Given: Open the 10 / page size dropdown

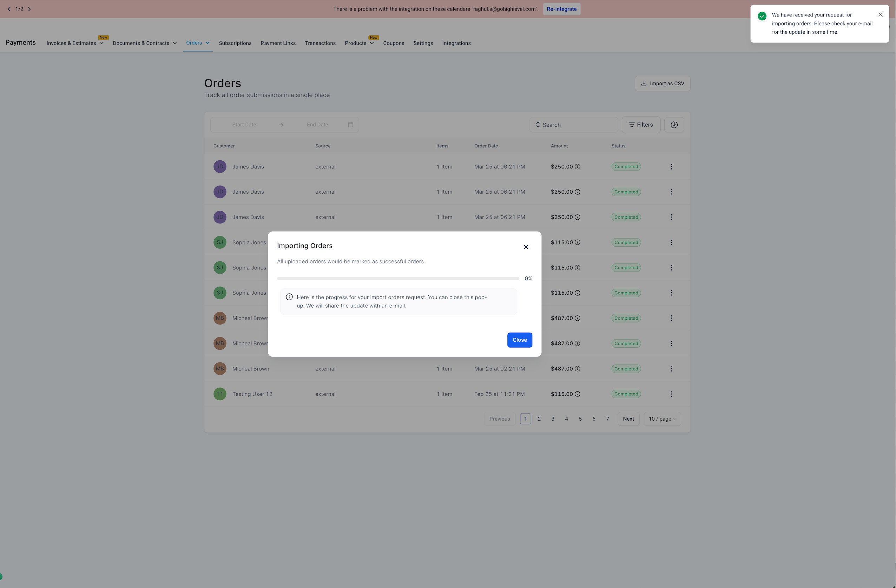Looking at the screenshot, I should [662, 419].
